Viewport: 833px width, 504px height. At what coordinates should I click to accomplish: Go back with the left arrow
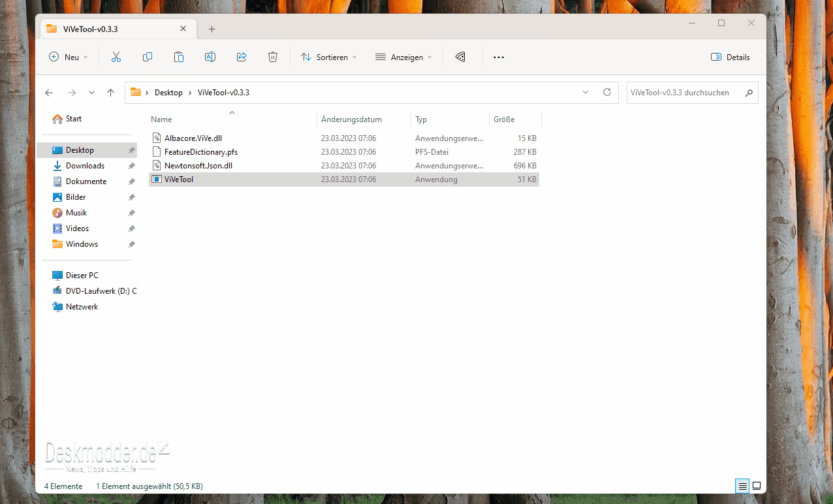[x=49, y=93]
